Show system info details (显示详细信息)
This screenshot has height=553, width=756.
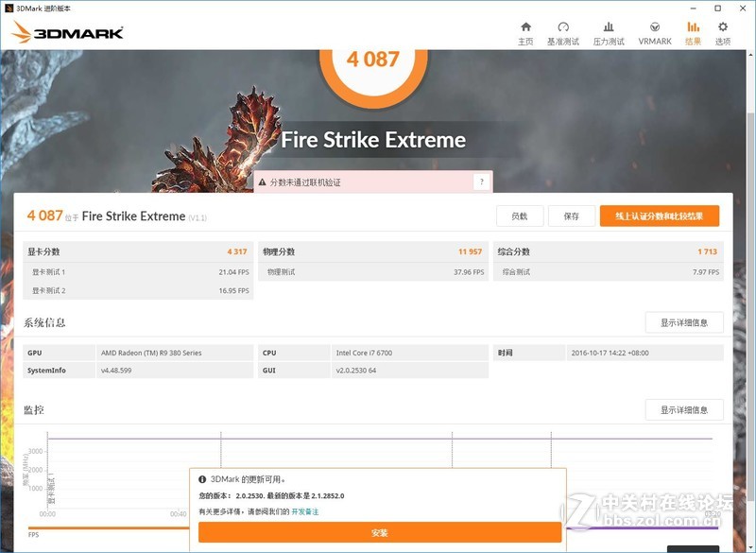[684, 323]
